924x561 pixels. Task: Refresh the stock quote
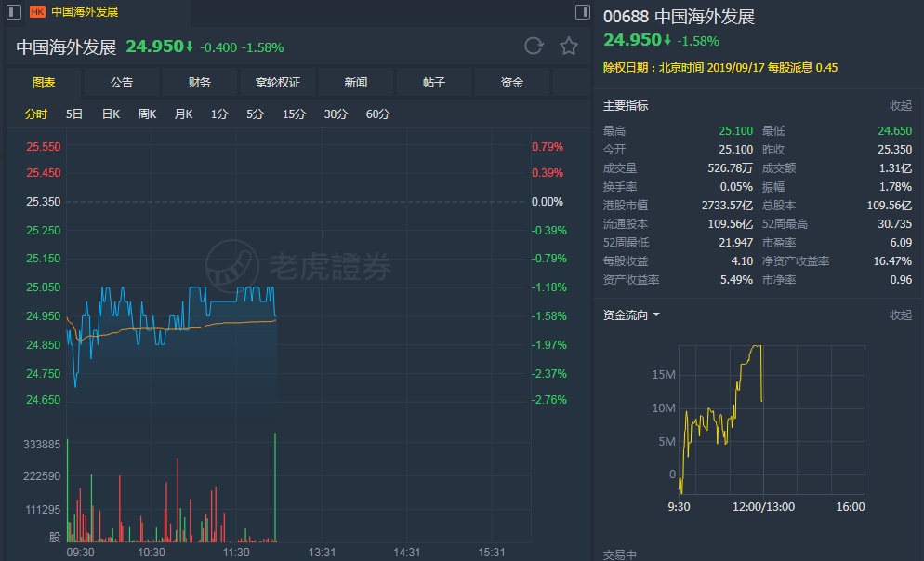point(534,46)
